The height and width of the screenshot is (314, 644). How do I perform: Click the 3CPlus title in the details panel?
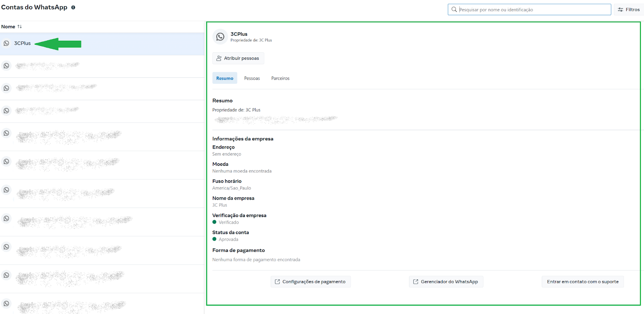pos(239,34)
